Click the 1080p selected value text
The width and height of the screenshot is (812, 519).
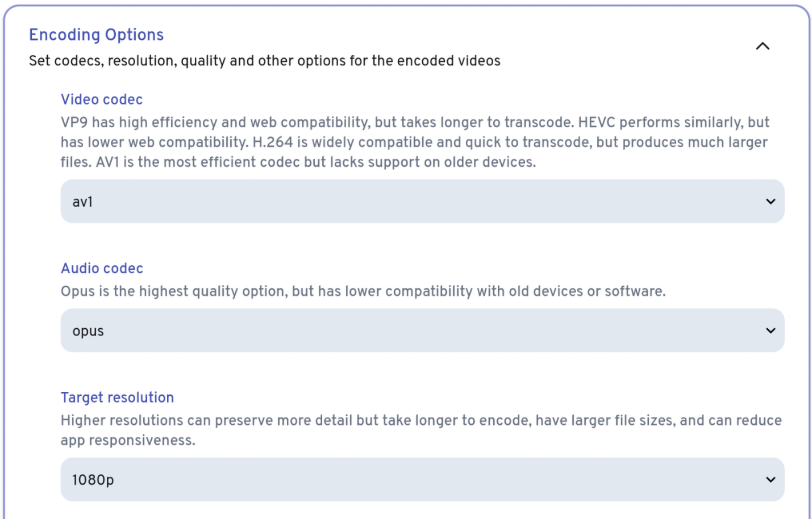pos(93,480)
